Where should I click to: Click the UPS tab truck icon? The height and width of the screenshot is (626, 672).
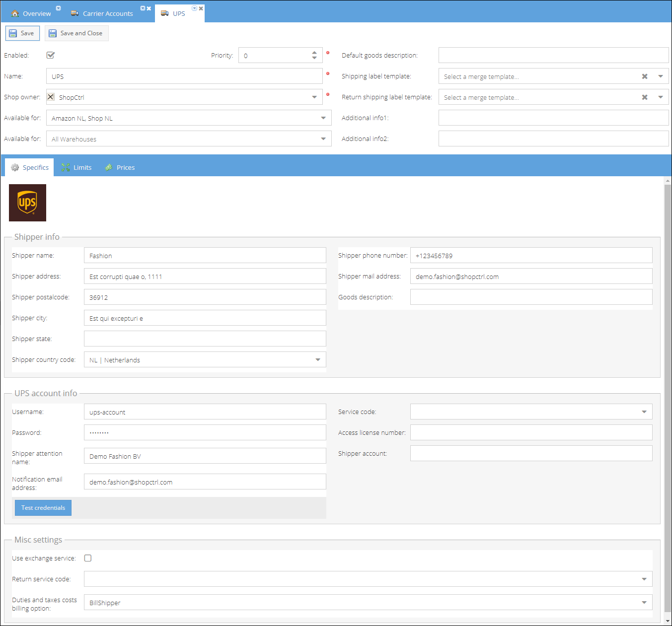tap(165, 13)
